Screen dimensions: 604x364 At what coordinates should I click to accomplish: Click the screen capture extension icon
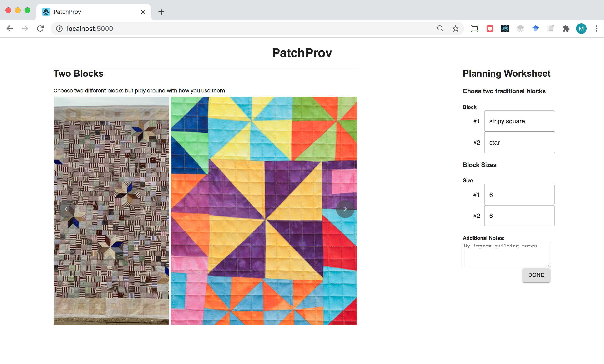pos(475,29)
